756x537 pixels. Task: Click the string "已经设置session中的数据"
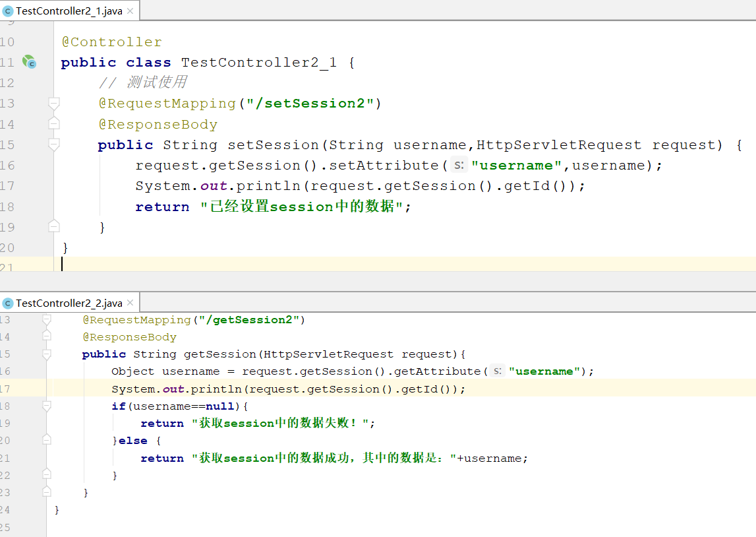[302, 206]
